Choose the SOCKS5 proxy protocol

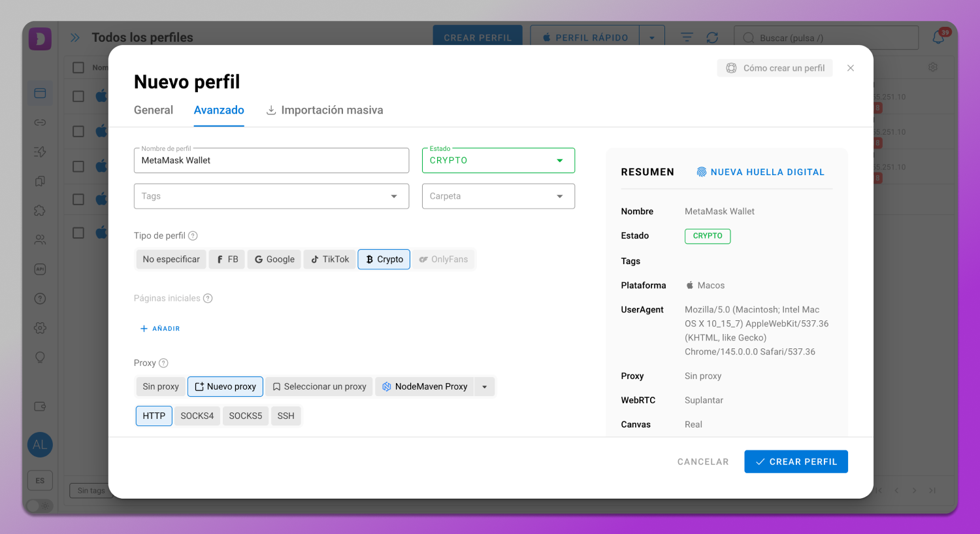(x=245, y=416)
